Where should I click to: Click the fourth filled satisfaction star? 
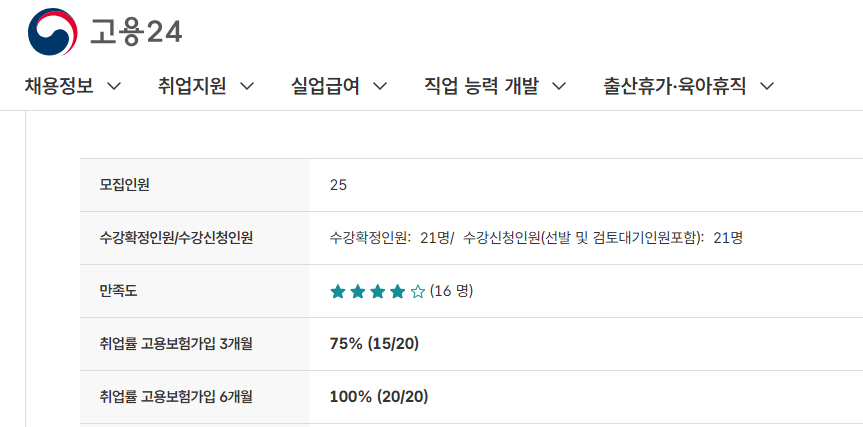[398, 292]
